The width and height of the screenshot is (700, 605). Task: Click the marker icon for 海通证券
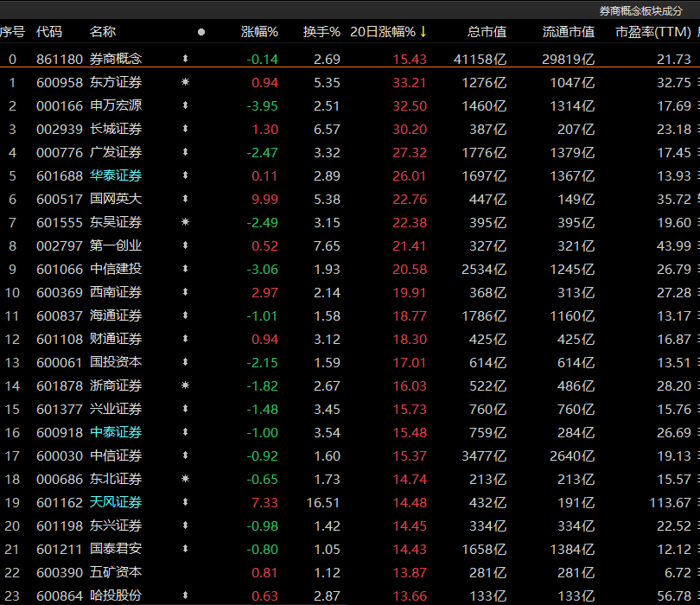[x=185, y=315]
